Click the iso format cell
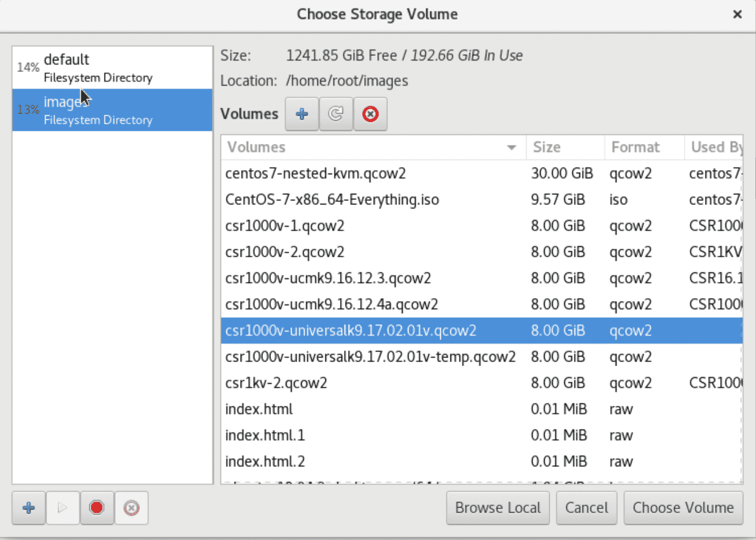Screen dimensions: 756x540 pyautogui.click(x=618, y=200)
